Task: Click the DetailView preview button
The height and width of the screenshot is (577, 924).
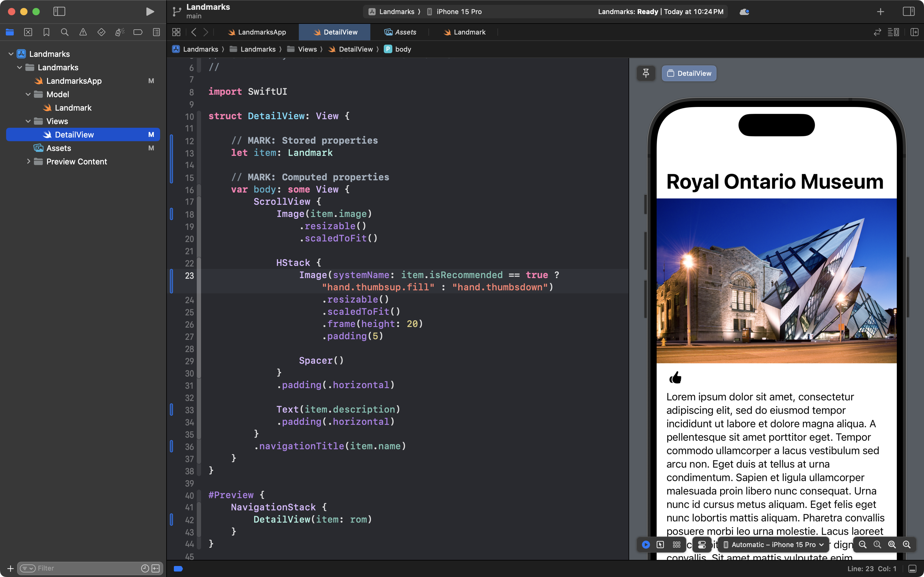Action: (x=689, y=73)
